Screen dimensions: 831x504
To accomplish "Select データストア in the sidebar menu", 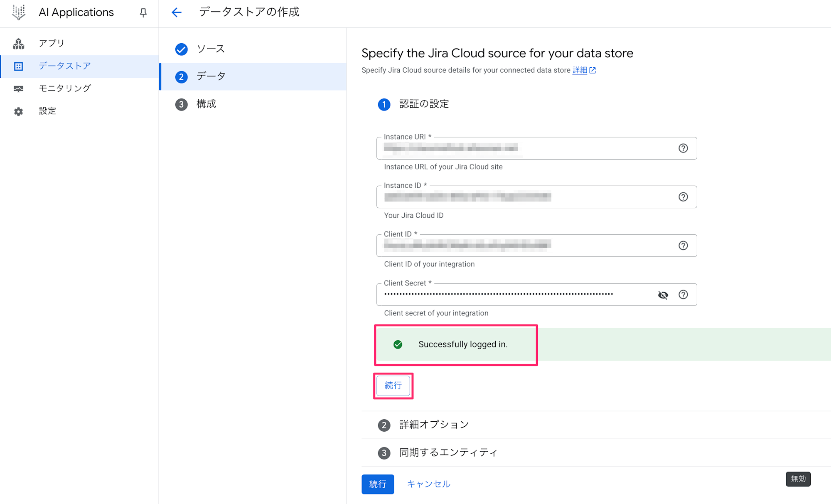I will click(x=79, y=66).
